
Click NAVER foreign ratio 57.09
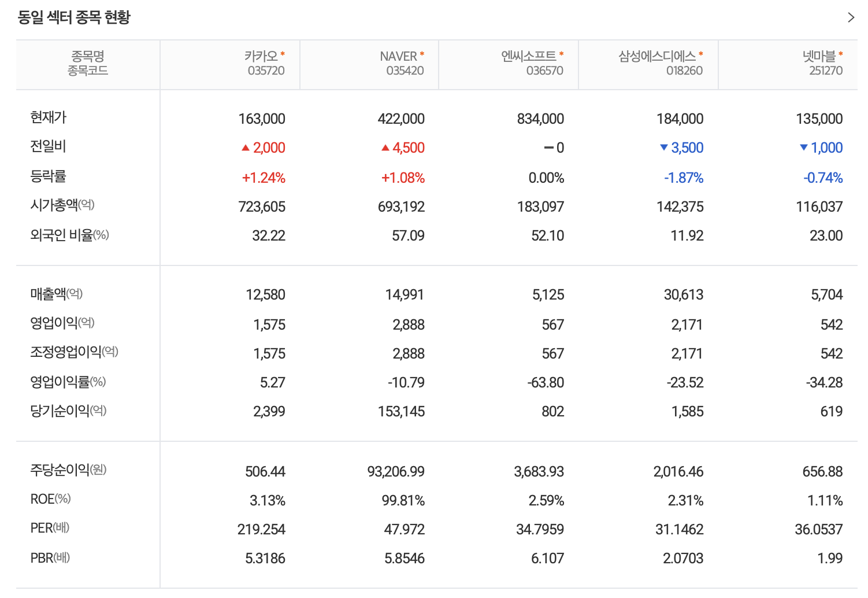pos(408,235)
